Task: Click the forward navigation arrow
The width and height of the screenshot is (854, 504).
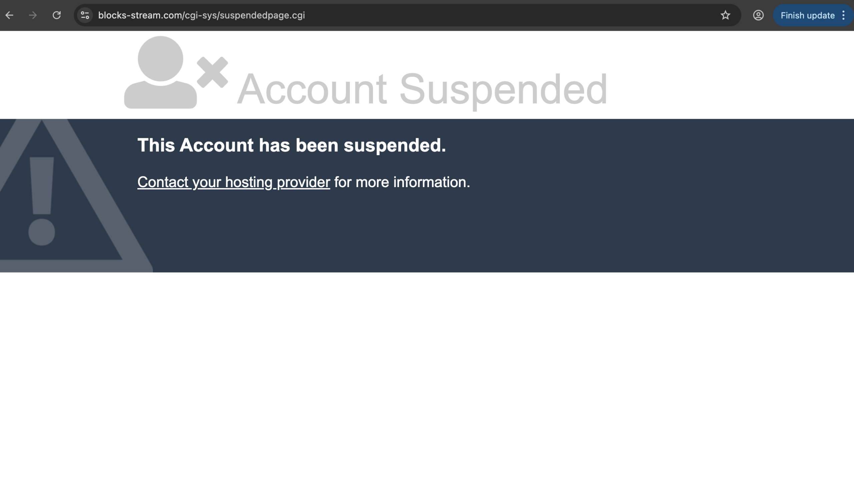Action: (x=33, y=15)
